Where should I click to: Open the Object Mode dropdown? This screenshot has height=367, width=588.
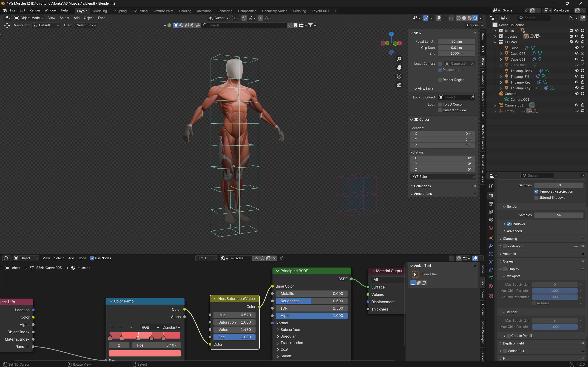[x=29, y=18]
